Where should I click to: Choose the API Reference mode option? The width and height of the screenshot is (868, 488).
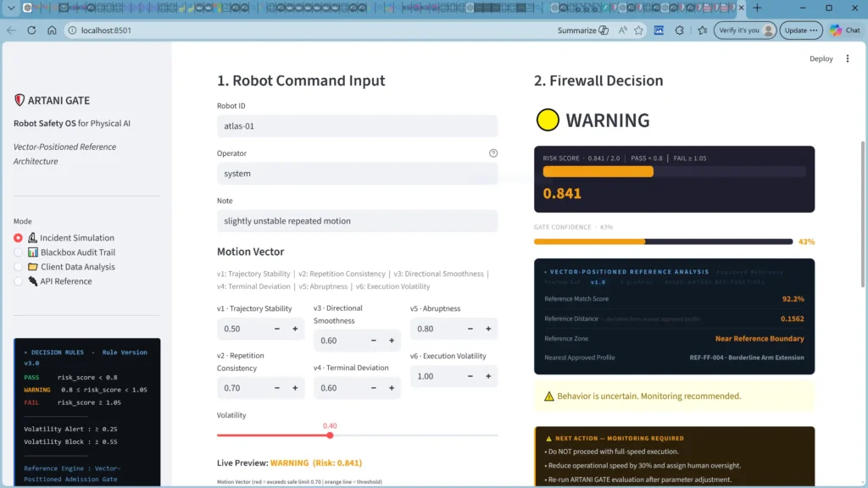point(19,281)
